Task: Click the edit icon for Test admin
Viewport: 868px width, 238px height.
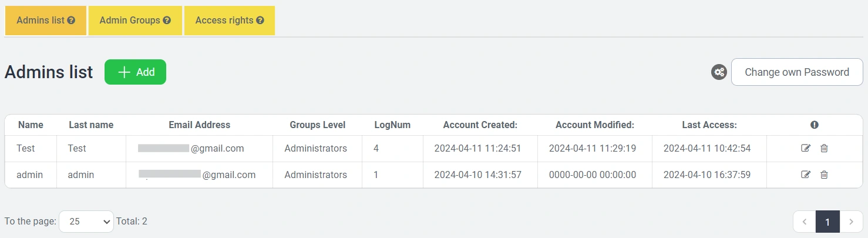Action: tap(806, 148)
